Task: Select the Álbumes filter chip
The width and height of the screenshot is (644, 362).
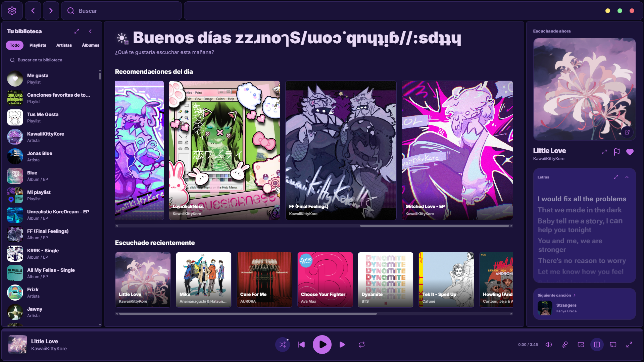Action: (91, 45)
